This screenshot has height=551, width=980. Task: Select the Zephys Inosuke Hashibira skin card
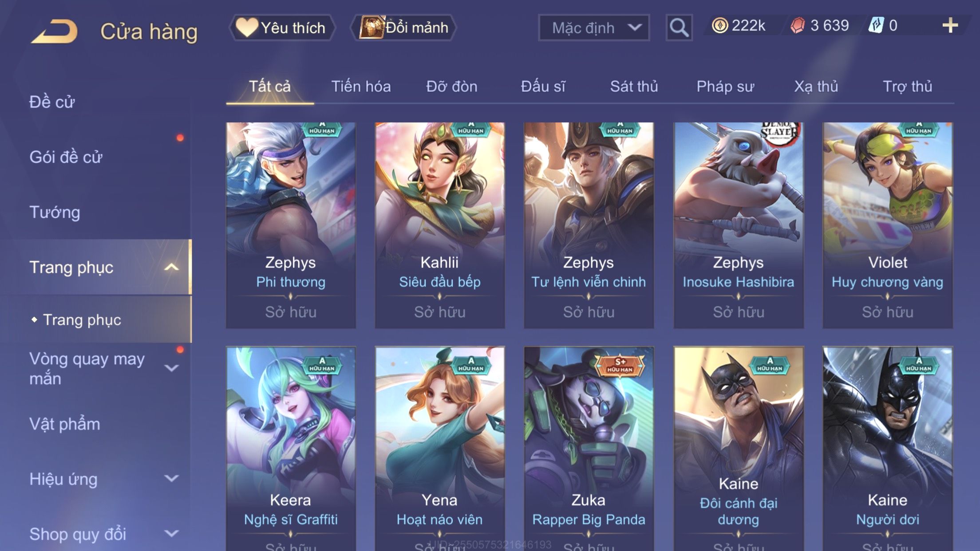pyautogui.click(x=739, y=225)
